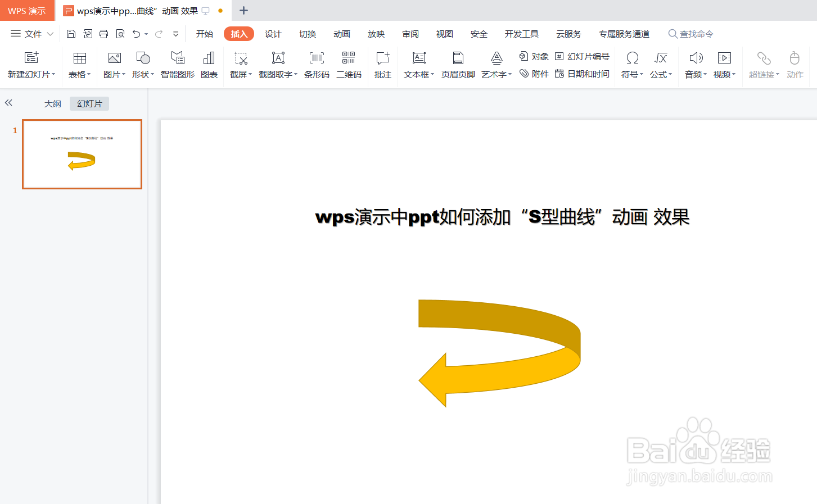Insert slide number (幻灯片编号)
The image size is (817, 504).
582,56
